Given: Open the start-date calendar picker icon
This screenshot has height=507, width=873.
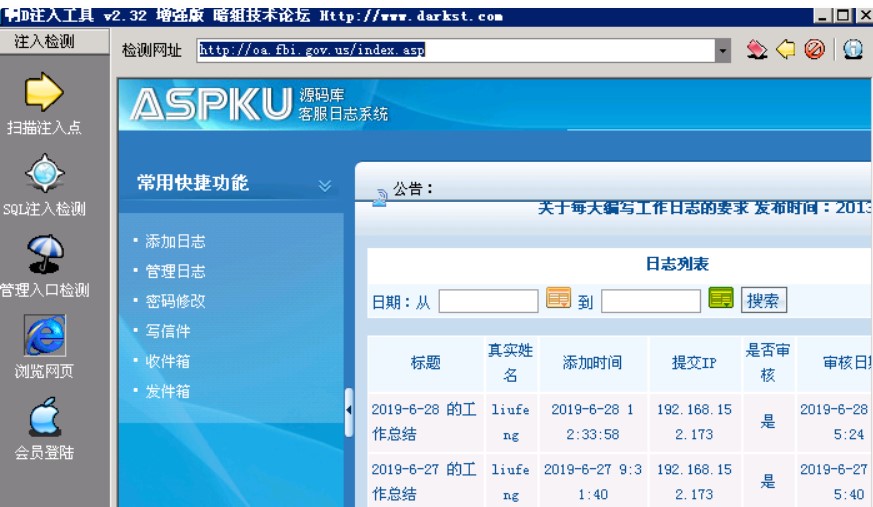Looking at the screenshot, I should 558,298.
